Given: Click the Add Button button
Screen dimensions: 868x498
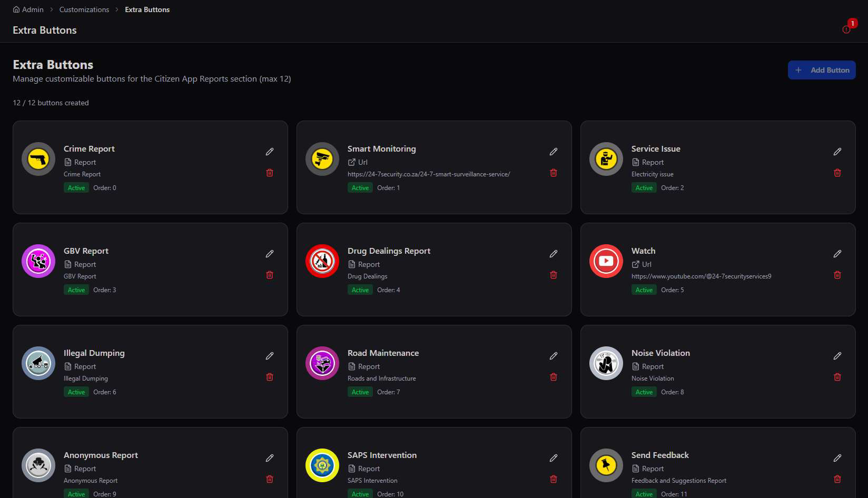Looking at the screenshot, I should (822, 70).
